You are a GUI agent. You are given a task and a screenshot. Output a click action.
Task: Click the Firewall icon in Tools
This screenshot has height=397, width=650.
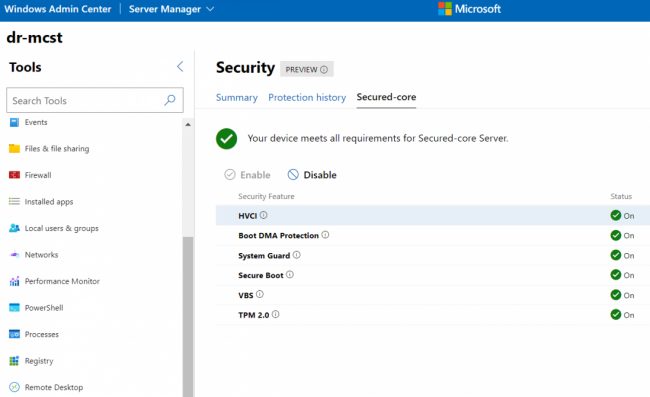[x=14, y=175]
